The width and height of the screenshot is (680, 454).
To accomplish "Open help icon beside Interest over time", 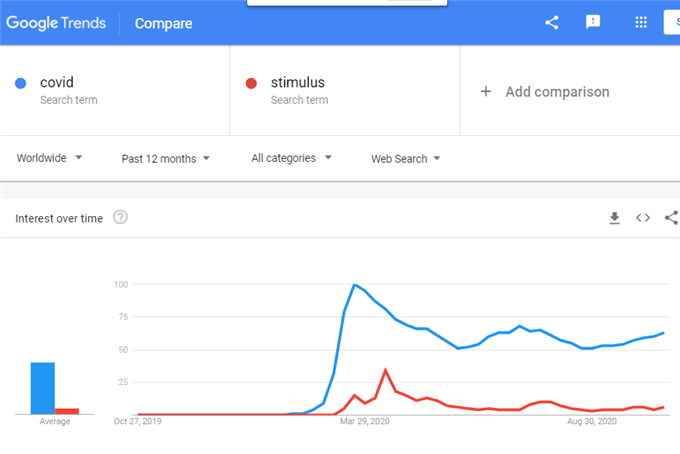I will click(120, 217).
